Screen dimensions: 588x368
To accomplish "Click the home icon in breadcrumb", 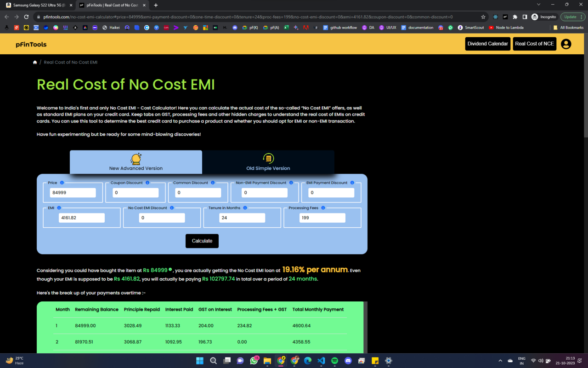I will coord(35,62).
